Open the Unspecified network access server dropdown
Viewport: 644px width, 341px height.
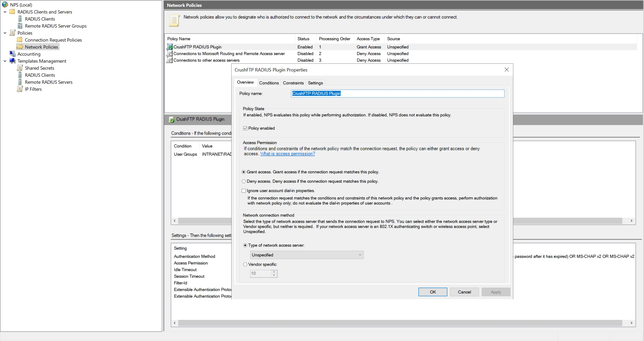[307, 255]
